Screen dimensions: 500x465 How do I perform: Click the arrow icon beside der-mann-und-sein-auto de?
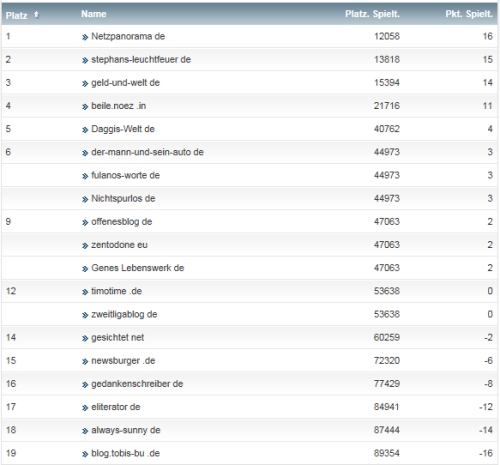coord(85,153)
